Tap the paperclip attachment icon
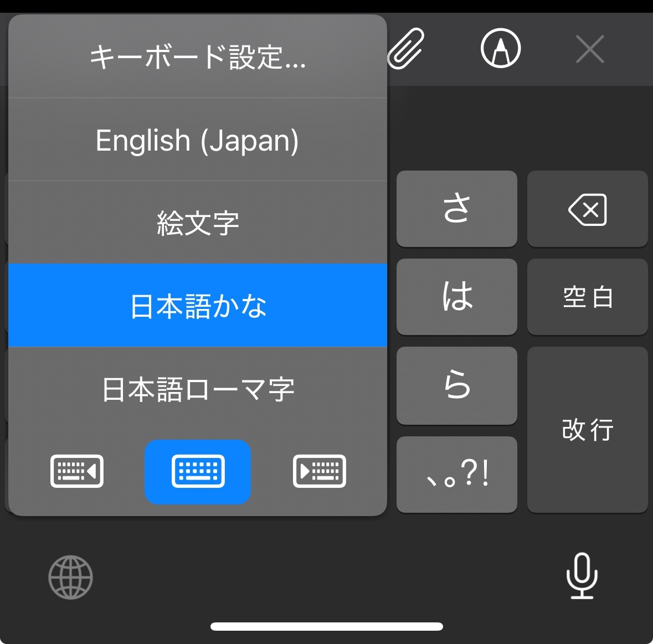The image size is (653, 644). [x=405, y=48]
